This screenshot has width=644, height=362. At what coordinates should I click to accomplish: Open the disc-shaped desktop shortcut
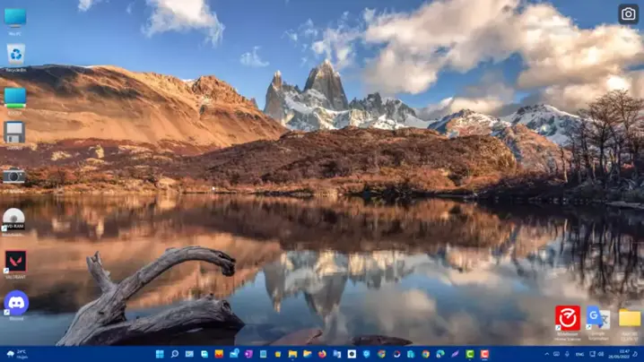pyautogui.click(x=14, y=218)
